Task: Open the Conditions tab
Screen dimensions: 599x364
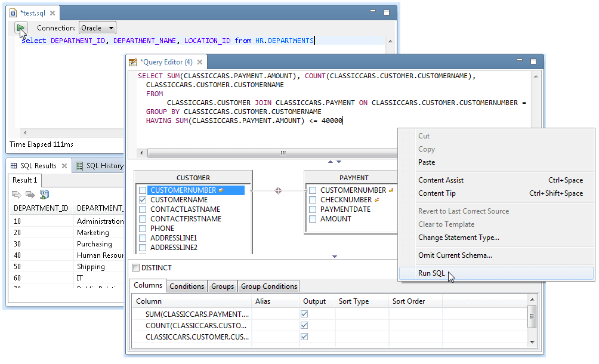Action: click(x=187, y=286)
